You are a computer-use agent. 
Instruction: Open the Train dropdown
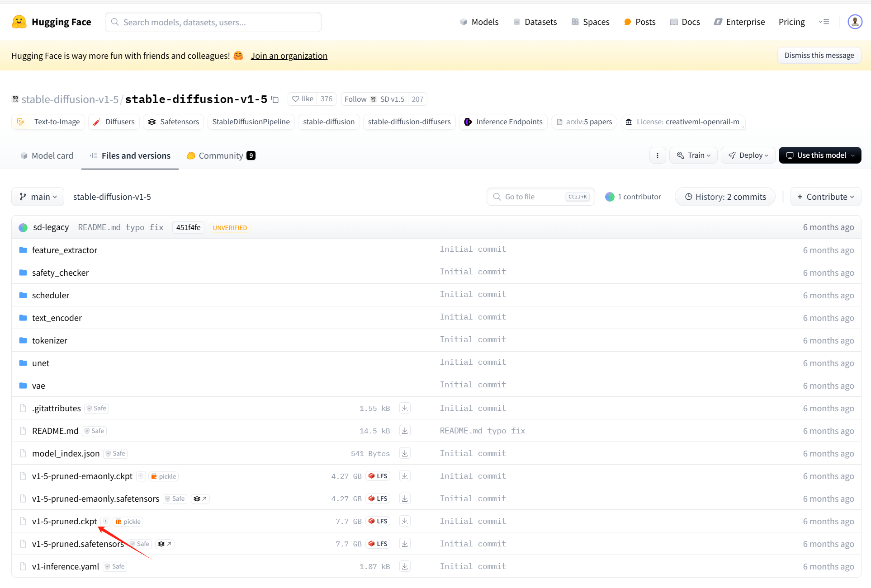(693, 155)
